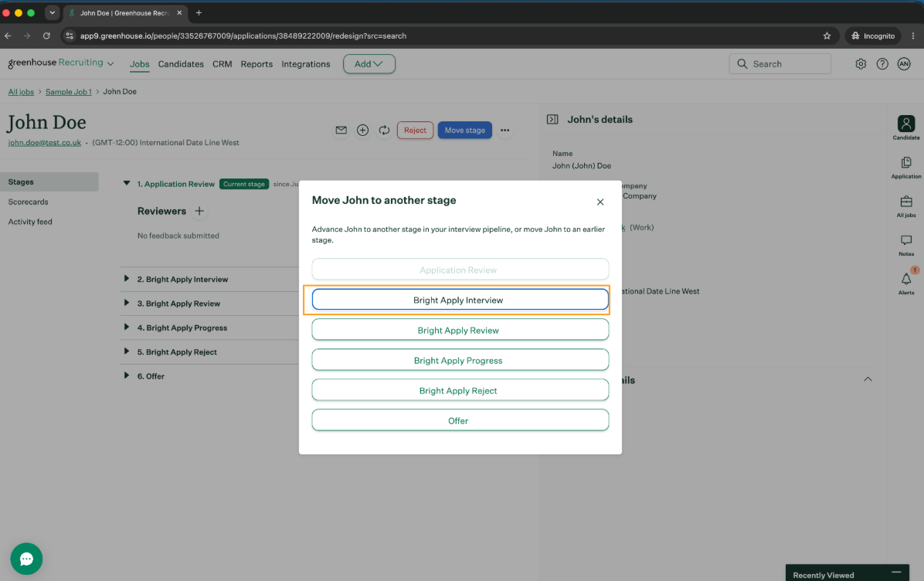This screenshot has width=924, height=581.
Task: View site information icon in address bar
Action: 70,36
